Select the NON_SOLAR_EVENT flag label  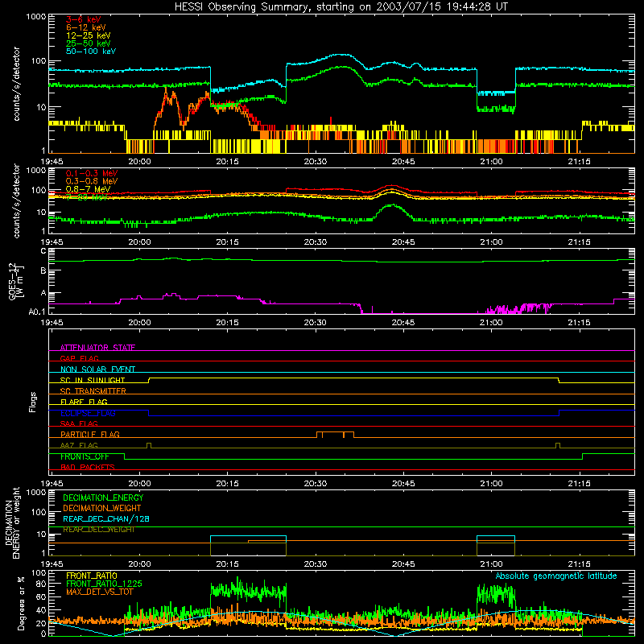[97, 369]
